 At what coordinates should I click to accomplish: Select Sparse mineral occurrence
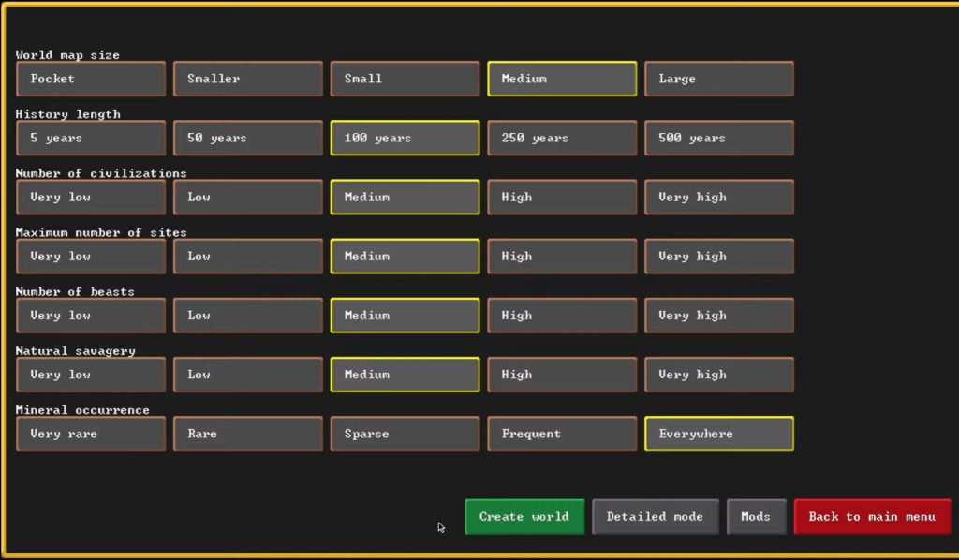(405, 435)
